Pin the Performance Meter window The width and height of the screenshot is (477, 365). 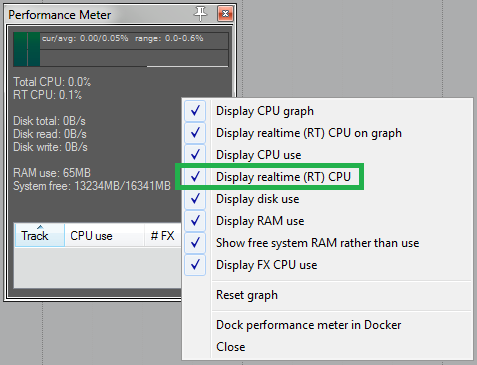(200, 14)
